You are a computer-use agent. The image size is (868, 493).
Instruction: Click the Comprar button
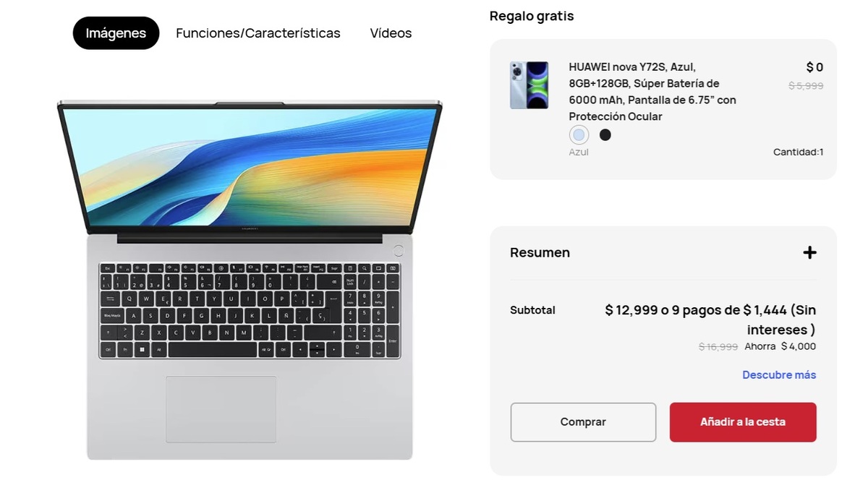tap(583, 422)
